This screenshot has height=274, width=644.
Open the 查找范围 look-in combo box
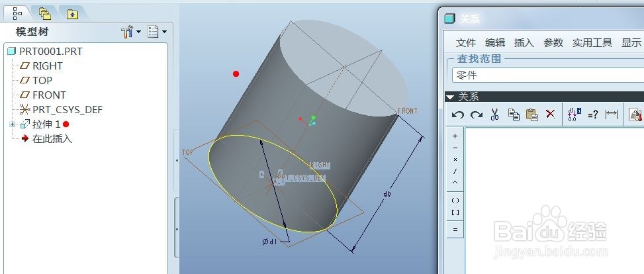(548, 75)
